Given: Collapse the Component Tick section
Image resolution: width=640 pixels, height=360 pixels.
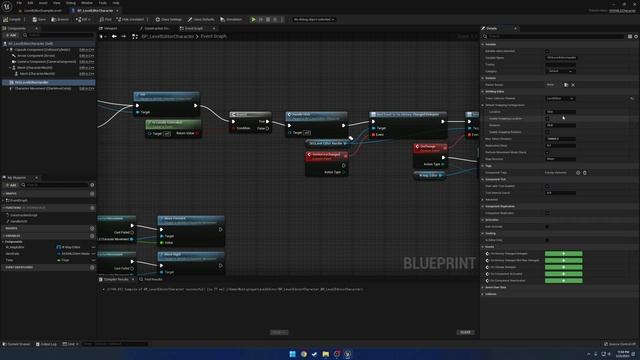Looking at the screenshot, I should (483, 179).
